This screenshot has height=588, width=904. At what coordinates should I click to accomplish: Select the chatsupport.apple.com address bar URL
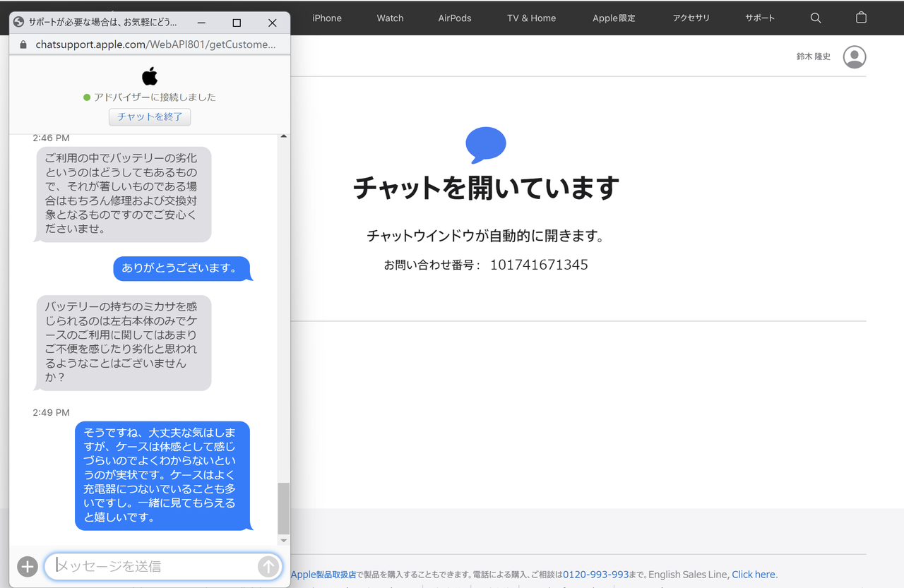(x=156, y=44)
